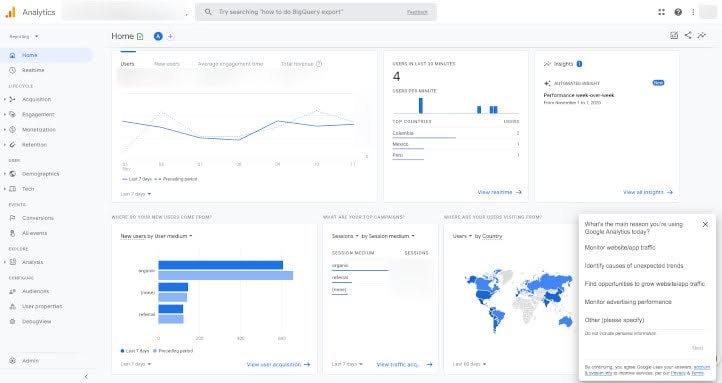Click the Analysis icon in sidebar
The width and height of the screenshot is (722, 383).
pyautogui.click(x=12, y=262)
